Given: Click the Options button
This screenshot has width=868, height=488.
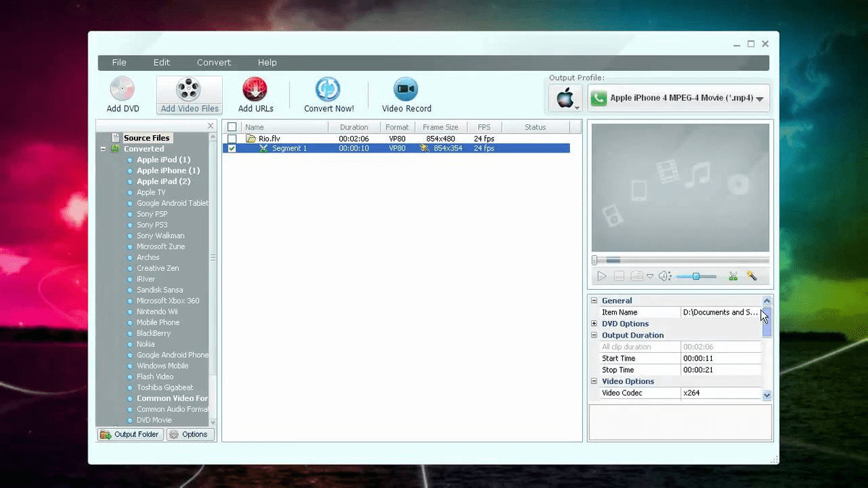Looking at the screenshot, I should 190,434.
